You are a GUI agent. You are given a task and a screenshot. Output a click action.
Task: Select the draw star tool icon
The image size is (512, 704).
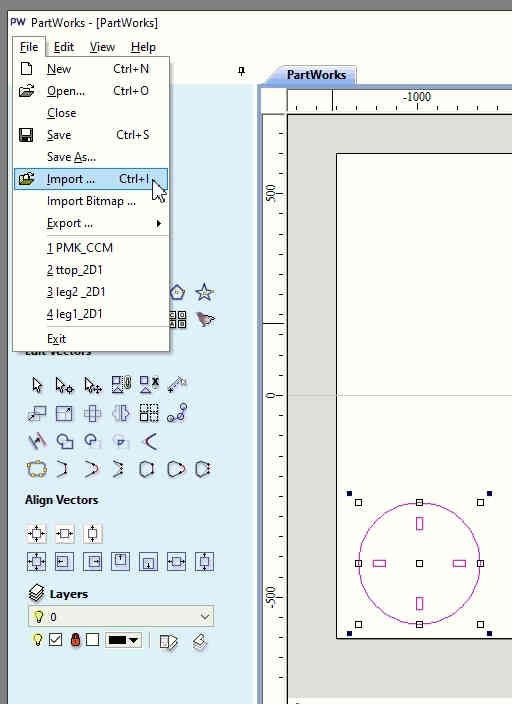point(205,292)
